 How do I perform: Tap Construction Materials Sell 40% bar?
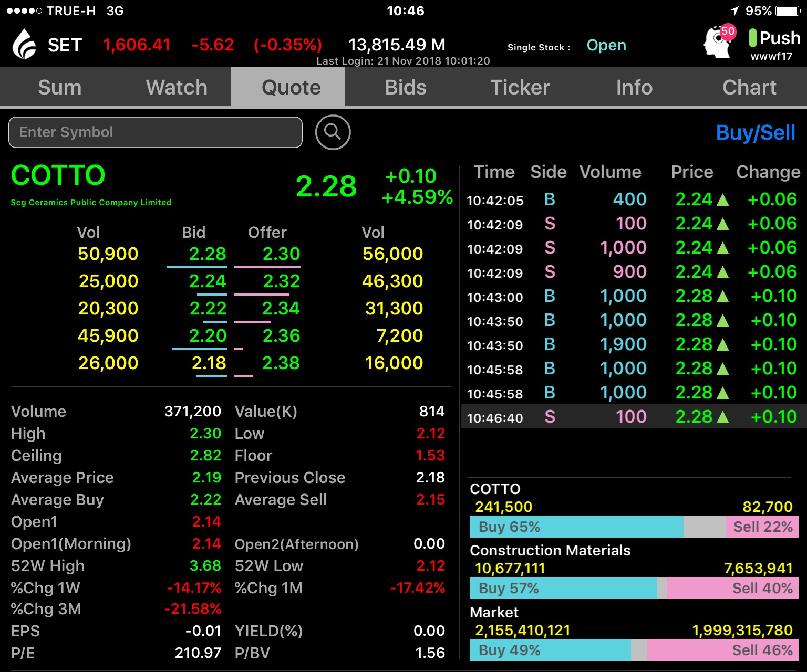point(733,588)
